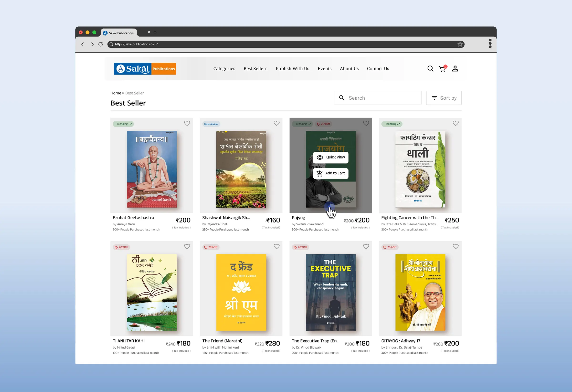Image resolution: width=572 pixels, height=392 pixels.
Task: Favorite The Friend (Marathi) with heart
Action: tap(277, 247)
